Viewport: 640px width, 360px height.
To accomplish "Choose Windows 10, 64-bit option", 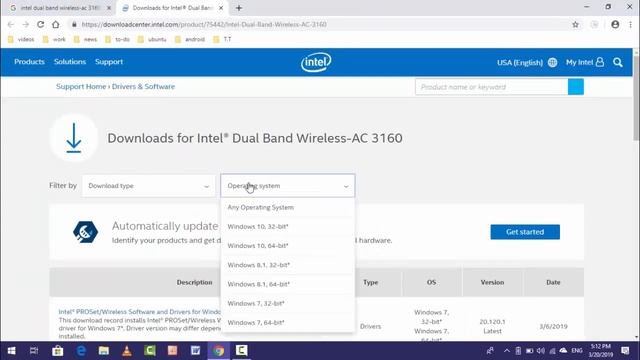I will [x=288, y=246].
